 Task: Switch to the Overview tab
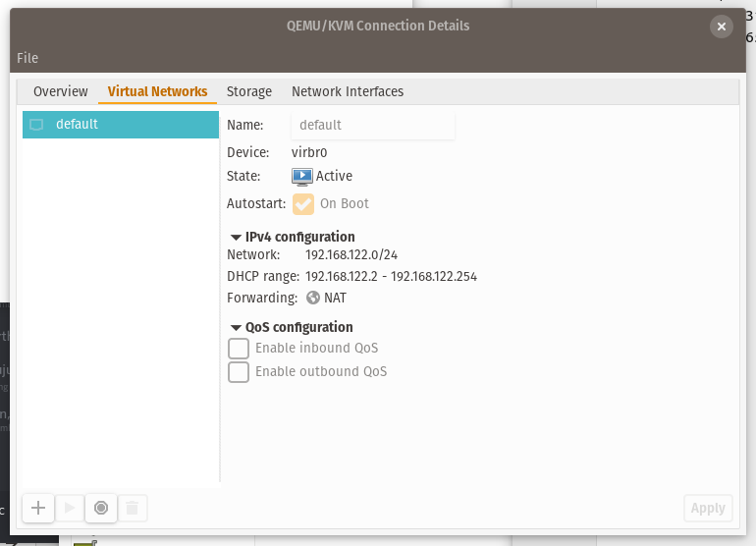click(x=61, y=91)
